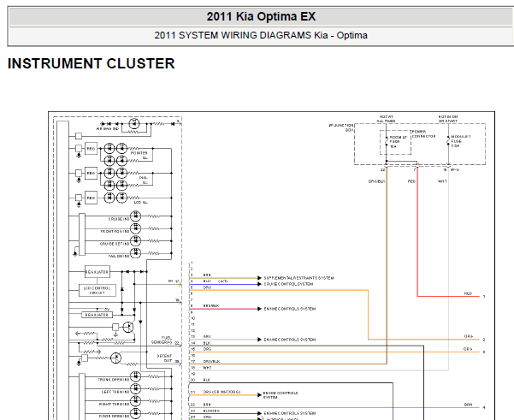Click the ORG/BLK wire label at pin 17
The width and height of the screenshot is (514, 420).
click(x=211, y=361)
